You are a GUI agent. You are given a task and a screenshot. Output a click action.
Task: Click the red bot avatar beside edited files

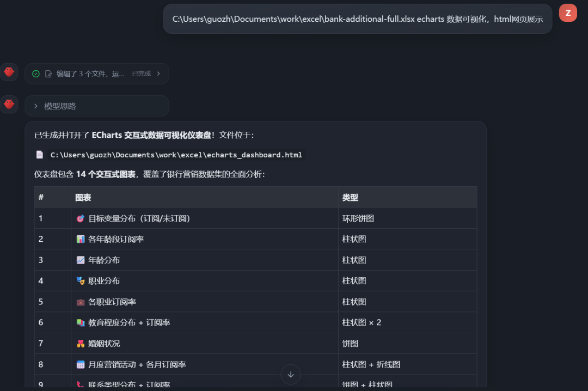pos(9,72)
